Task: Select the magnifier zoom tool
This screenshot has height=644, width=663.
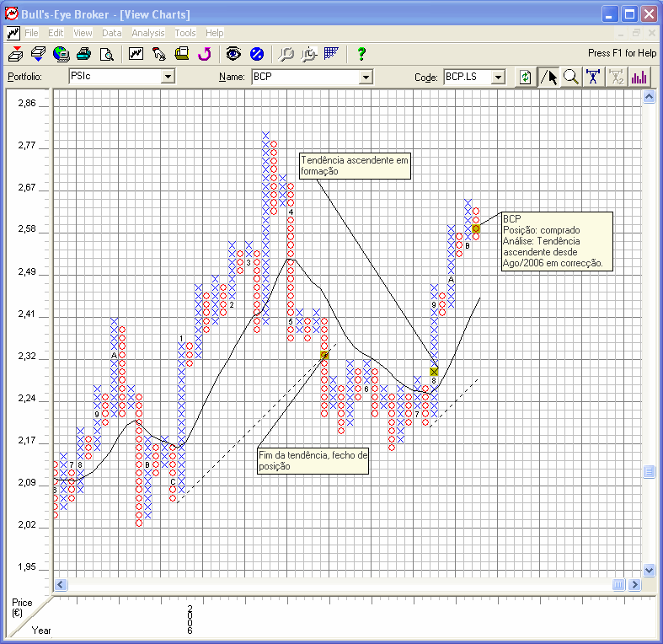Action: pos(571,77)
